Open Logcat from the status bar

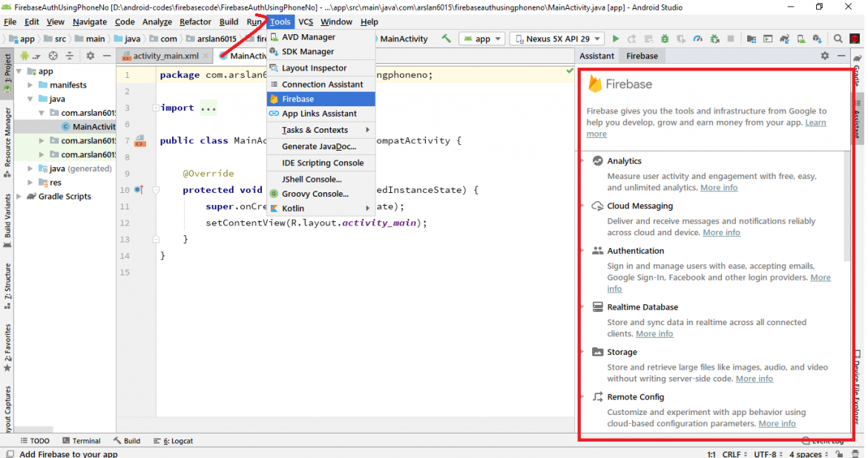point(177,440)
